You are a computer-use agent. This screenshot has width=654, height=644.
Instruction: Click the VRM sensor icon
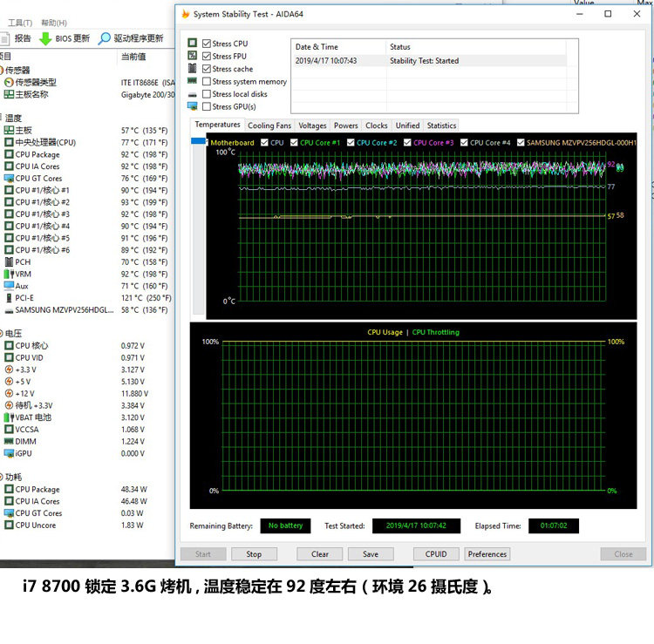click(9, 274)
